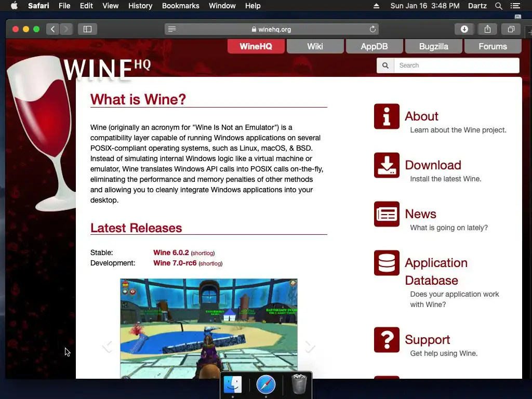The image size is (532, 399).
Task: Switch to the Wiki tab
Action: [x=315, y=46]
